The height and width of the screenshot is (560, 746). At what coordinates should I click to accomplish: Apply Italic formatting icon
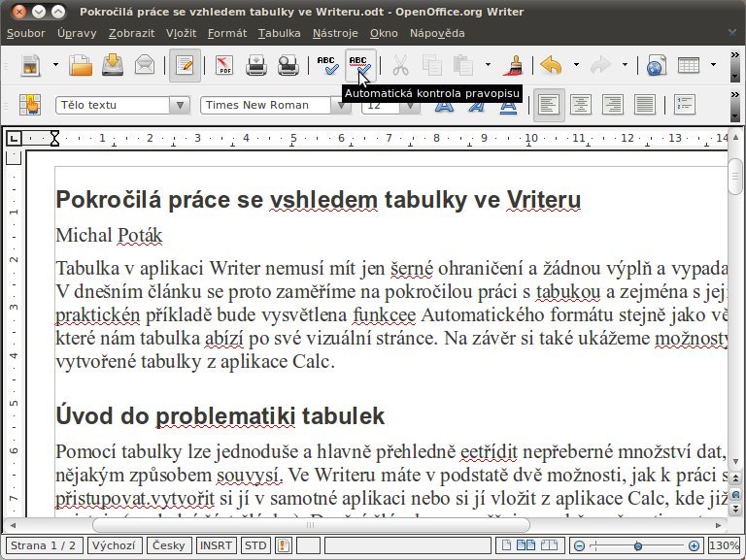pyautogui.click(x=476, y=106)
